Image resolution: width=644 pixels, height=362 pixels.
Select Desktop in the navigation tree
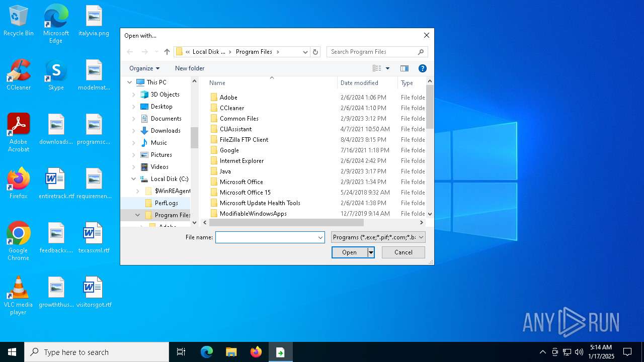pos(161,107)
